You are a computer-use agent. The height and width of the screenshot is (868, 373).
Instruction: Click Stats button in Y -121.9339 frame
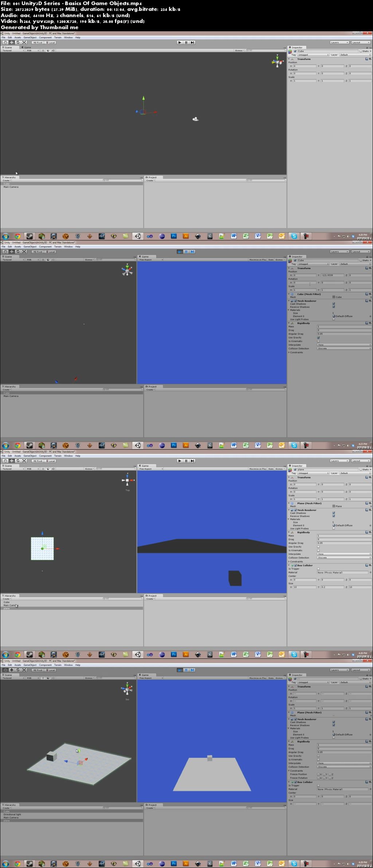click(271, 260)
